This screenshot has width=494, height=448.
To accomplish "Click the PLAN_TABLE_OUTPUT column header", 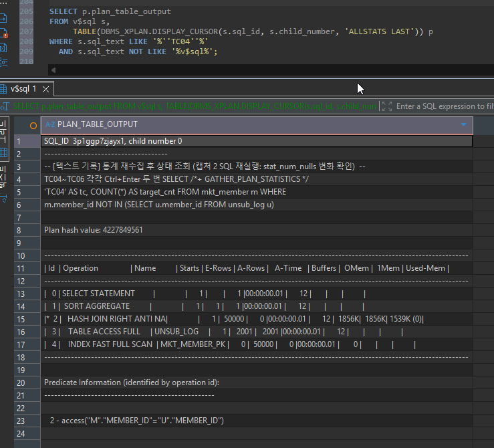I will point(257,125).
